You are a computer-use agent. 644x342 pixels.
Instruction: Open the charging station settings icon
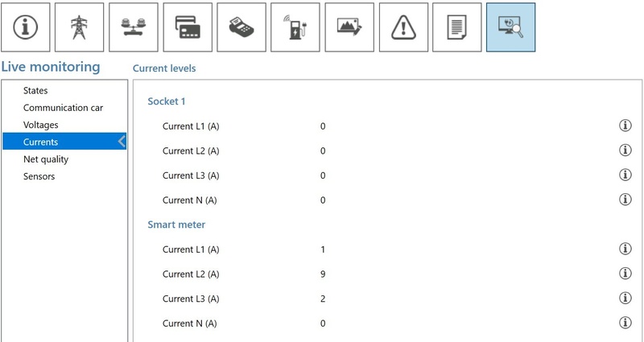click(295, 27)
